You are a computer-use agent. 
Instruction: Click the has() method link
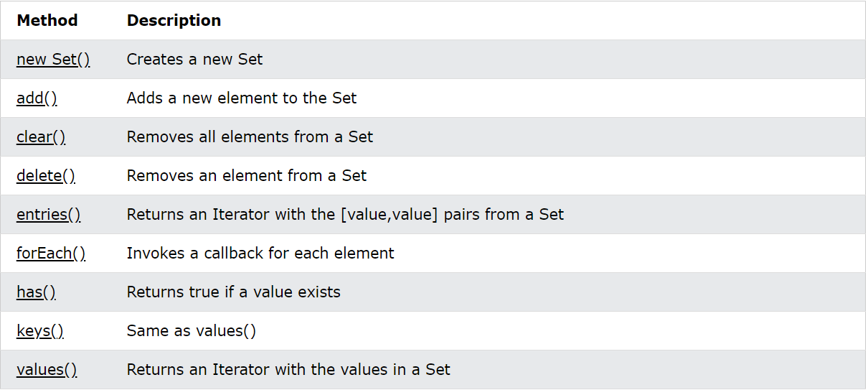[36, 292]
